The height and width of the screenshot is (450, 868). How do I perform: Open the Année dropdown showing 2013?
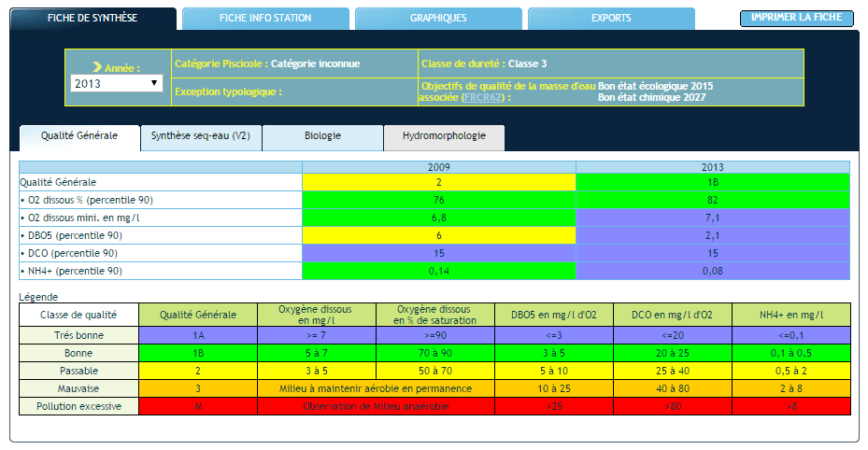[x=117, y=83]
